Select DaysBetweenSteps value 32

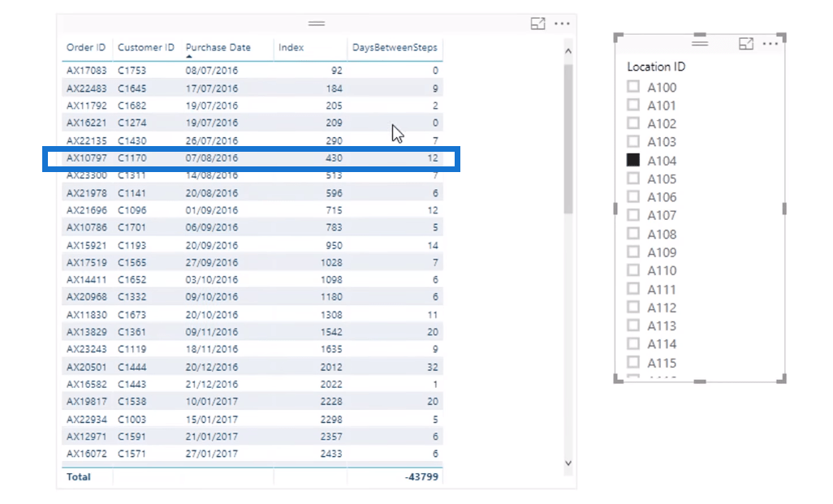(433, 367)
